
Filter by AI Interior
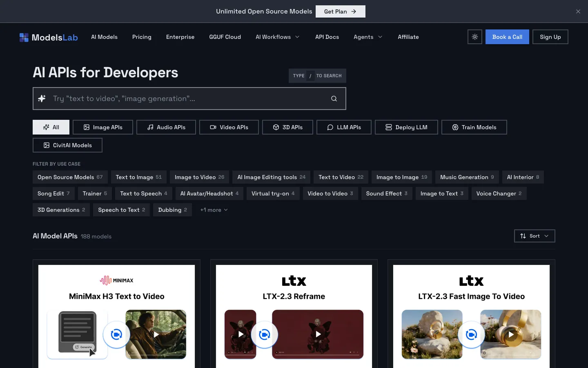(x=523, y=177)
